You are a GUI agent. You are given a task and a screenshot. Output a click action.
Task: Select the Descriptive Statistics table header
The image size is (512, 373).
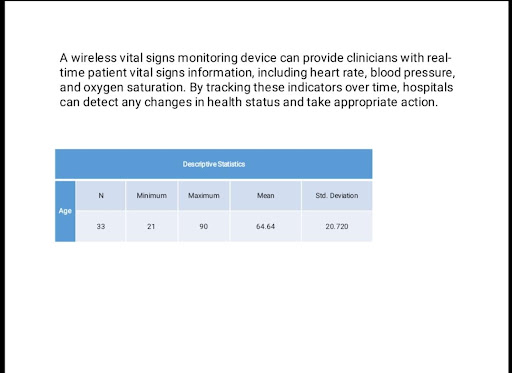pos(214,164)
